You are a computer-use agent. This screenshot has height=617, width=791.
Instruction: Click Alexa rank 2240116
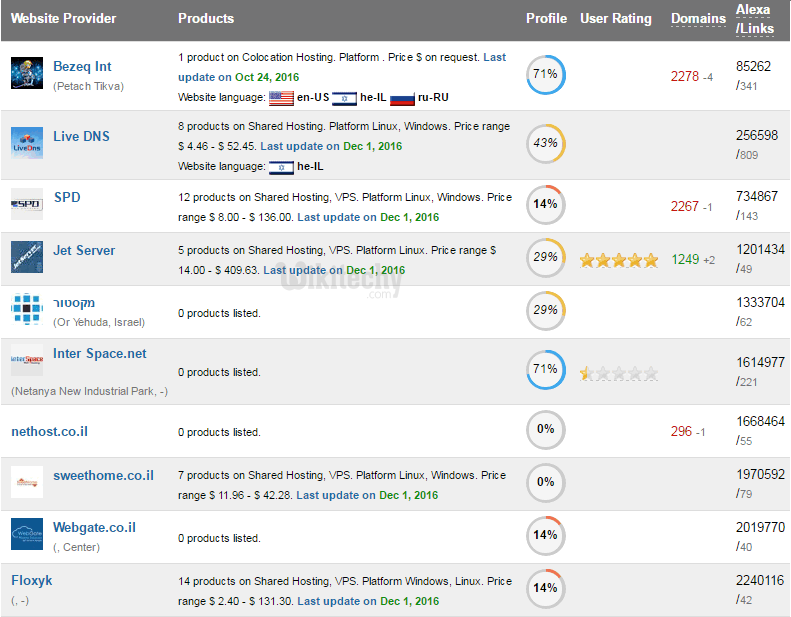click(x=760, y=581)
